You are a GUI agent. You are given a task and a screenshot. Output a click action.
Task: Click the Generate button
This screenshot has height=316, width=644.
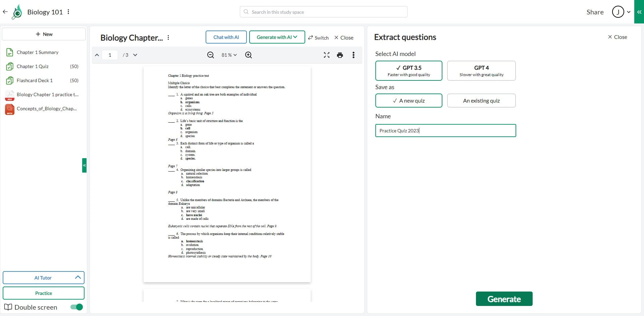(x=504, y=299)
